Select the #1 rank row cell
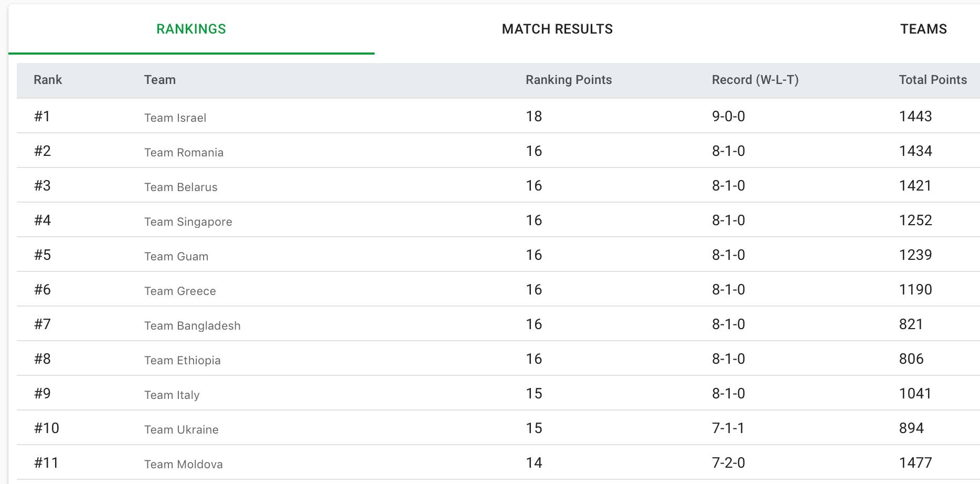 pos(42,116)
